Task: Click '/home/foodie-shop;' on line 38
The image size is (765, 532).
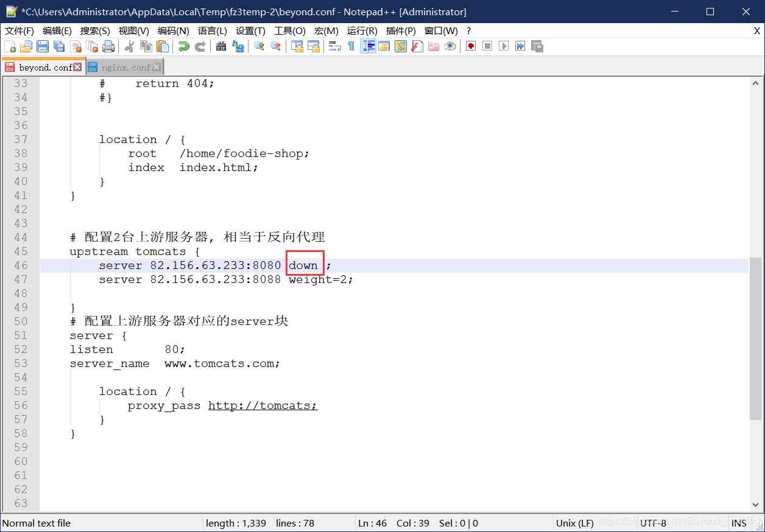Action: click(244, 153)
